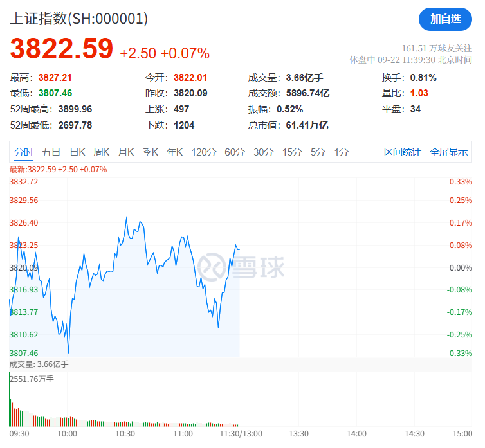This screenshot has width=485, height=448.
Task: Open the 季K chart tab
Action: (151, 152)
